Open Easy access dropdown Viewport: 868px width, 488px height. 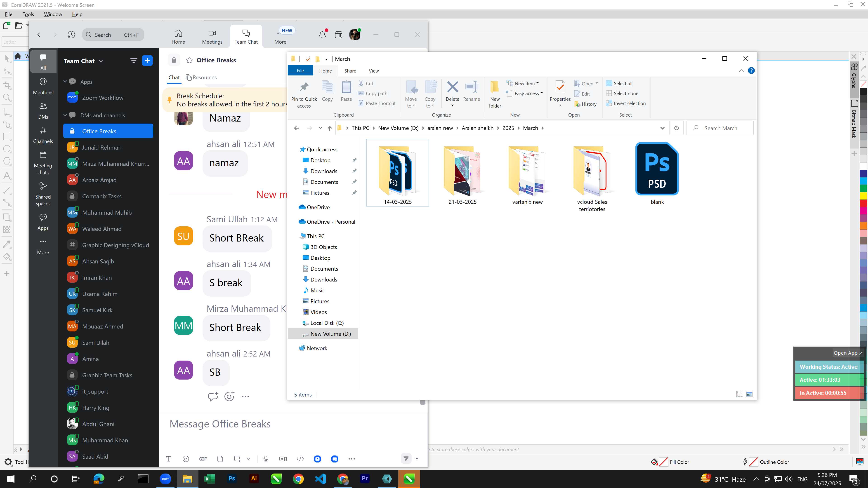(x=525, y=93)
